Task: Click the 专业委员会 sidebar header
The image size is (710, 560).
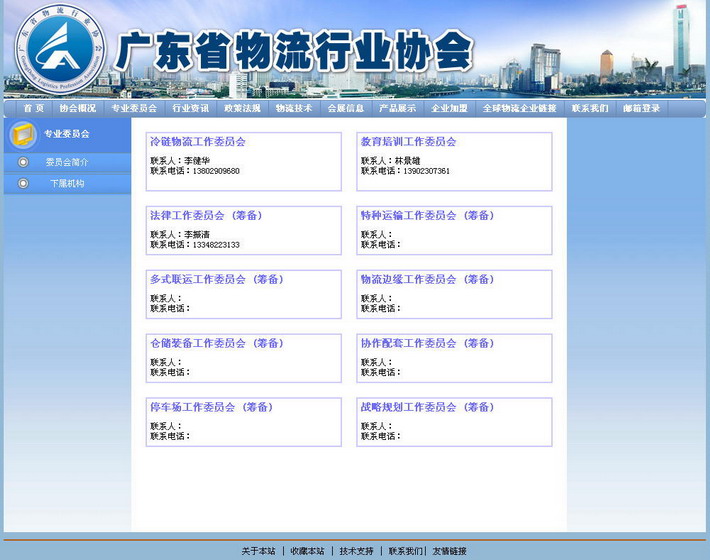Action: coord(67,134)
